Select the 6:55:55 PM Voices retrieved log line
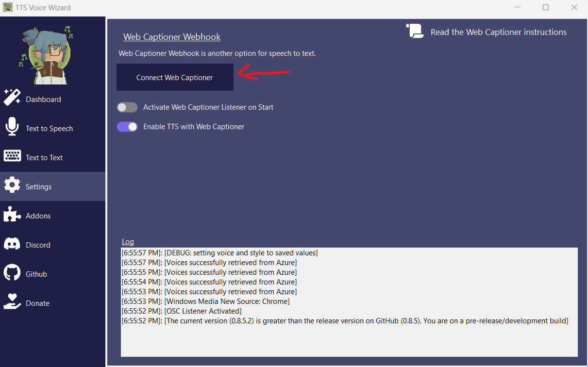 pyautogui.click(x=209, y=272)
